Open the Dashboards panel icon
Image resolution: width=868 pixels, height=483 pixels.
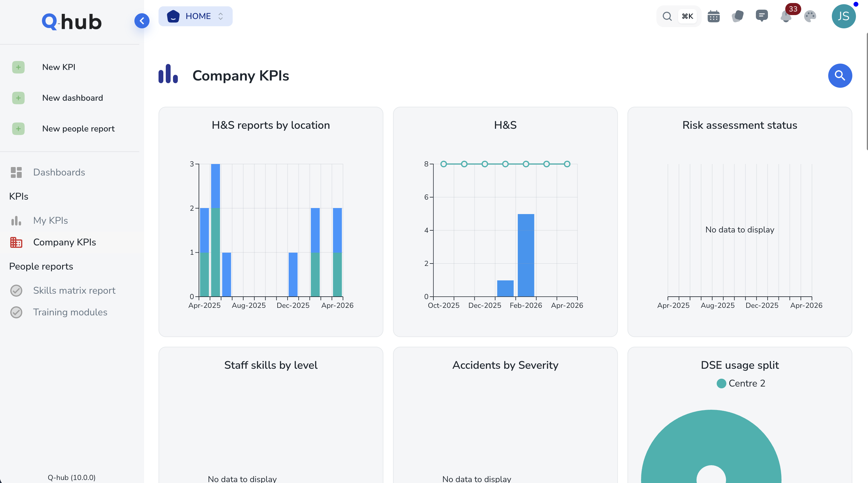click(x=16, y=172)
